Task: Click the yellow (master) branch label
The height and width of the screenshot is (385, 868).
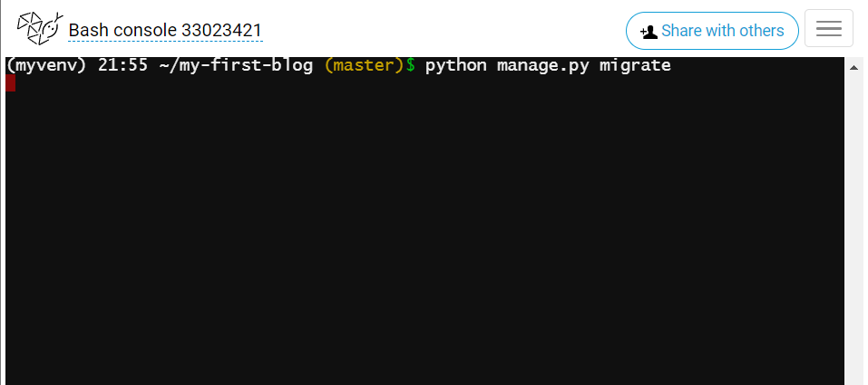Action: tap(365, 66)
